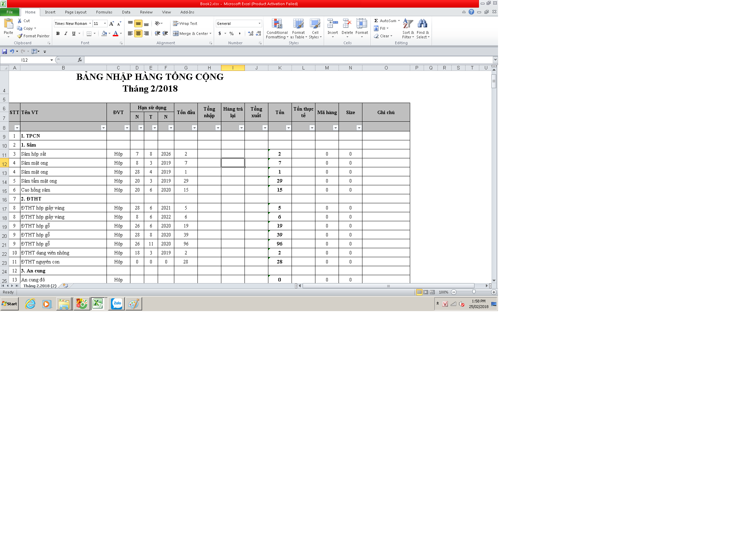Open the General number format dropdown
Screen dimensions: 747x560
[259, 24]
